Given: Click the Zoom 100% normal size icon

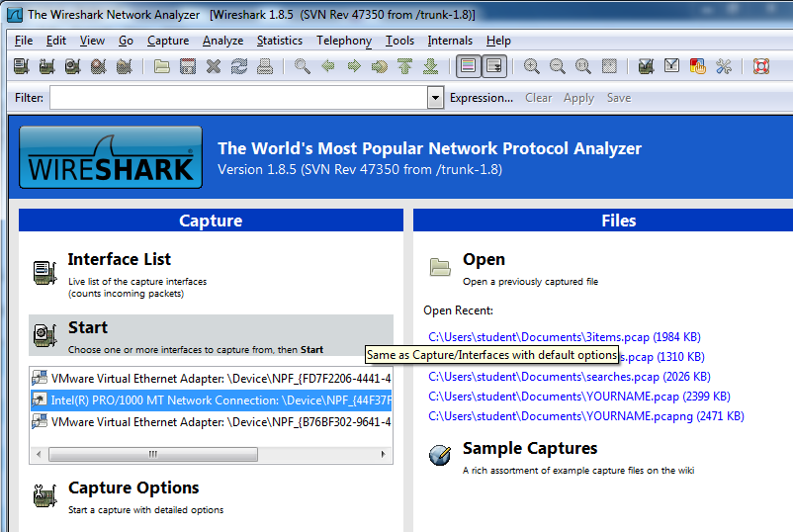Looking at the screenshot, I should (583, 66).
